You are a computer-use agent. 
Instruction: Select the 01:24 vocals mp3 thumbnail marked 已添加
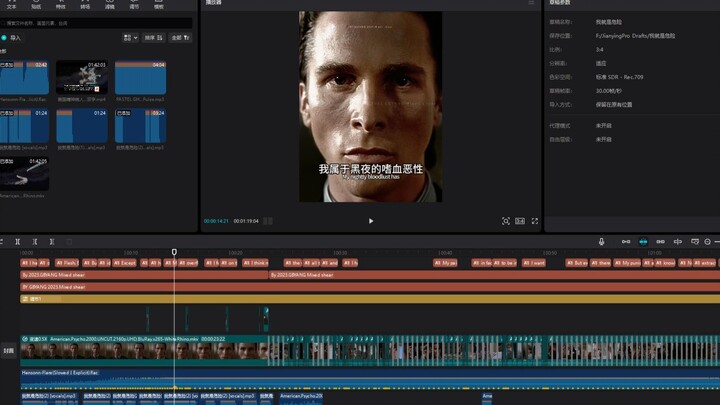[24, 126]
